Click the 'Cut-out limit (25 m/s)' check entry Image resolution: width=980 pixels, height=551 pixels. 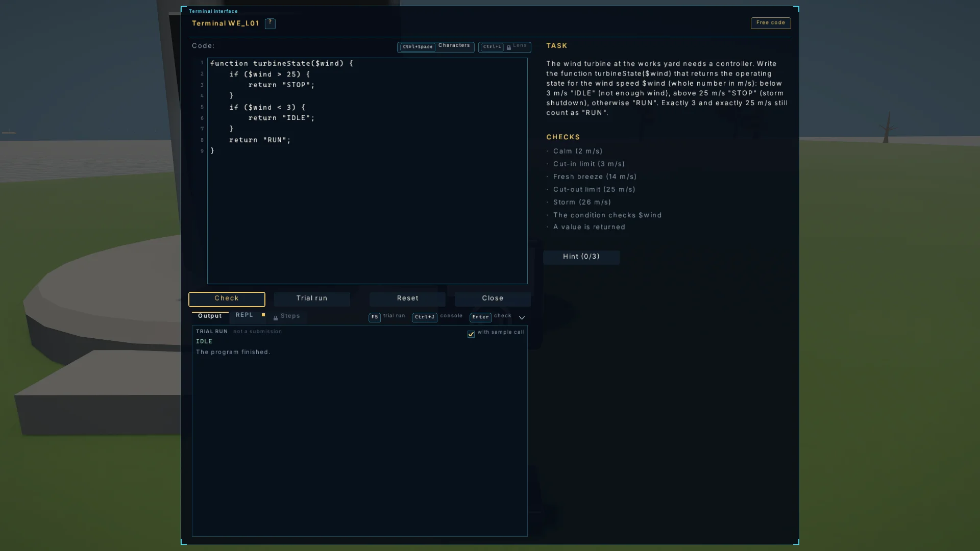pos(594,190)
